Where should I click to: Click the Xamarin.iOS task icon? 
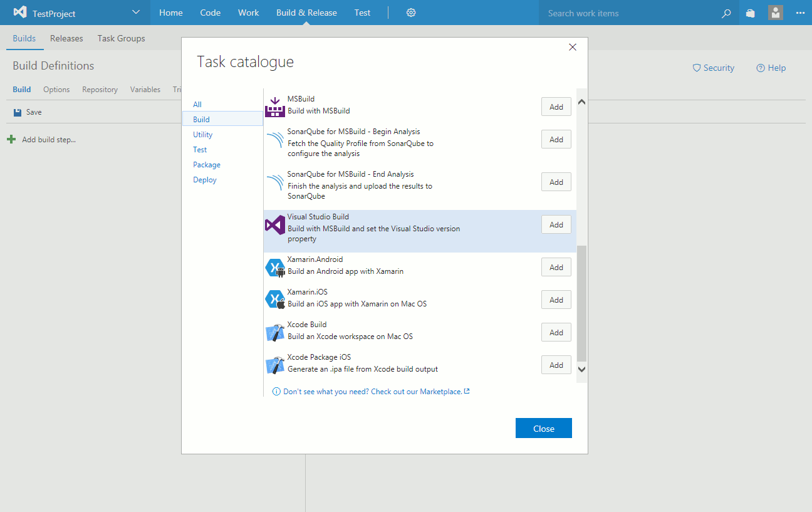point(275,300)
